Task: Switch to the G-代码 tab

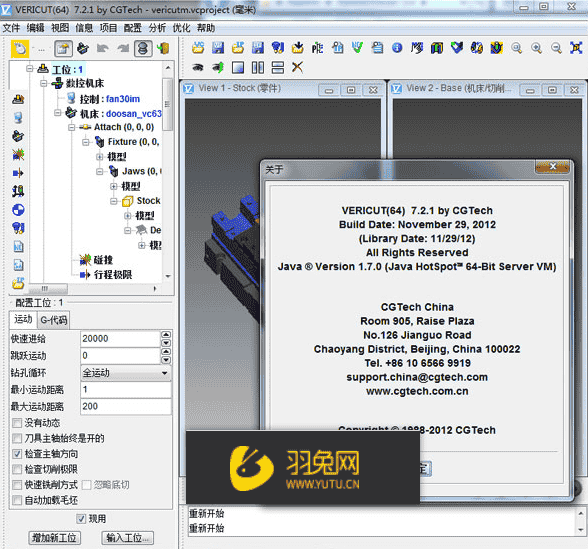Action: pos(54,320)
